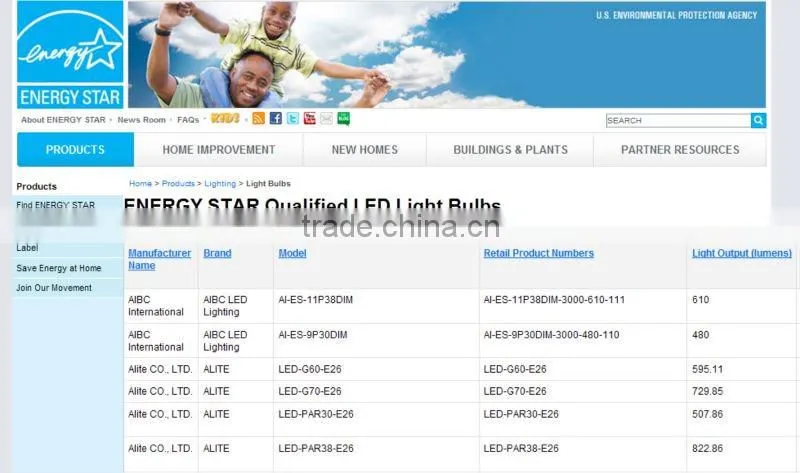Click light output value 480
This screenshot has width=800, height=473.
point(701,335)
